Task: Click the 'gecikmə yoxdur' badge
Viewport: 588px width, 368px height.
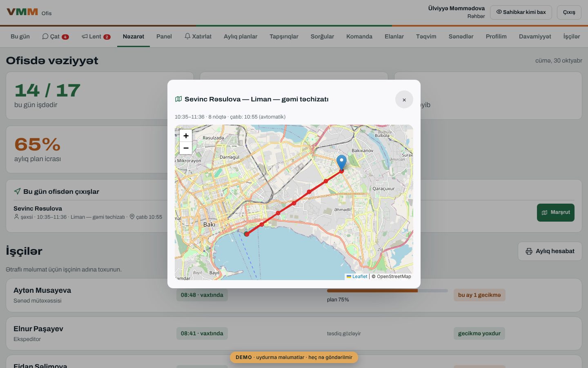Action: pos(479,333)
